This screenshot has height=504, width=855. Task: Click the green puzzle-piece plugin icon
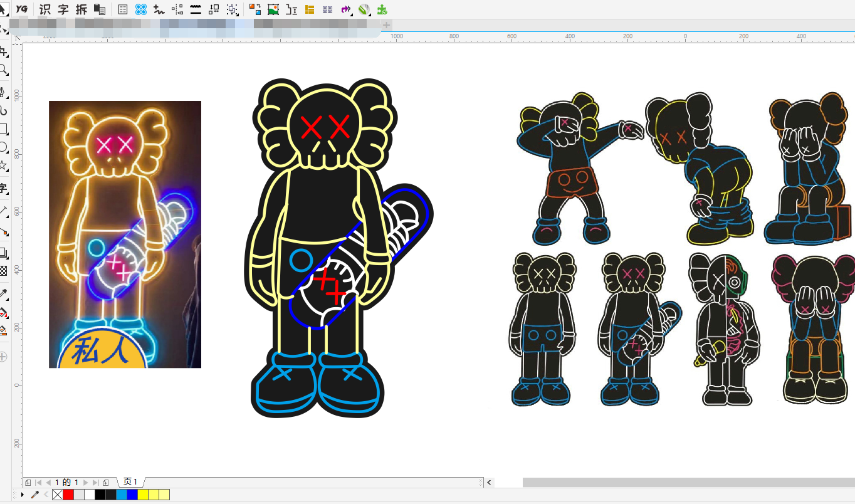coord(382,9)
